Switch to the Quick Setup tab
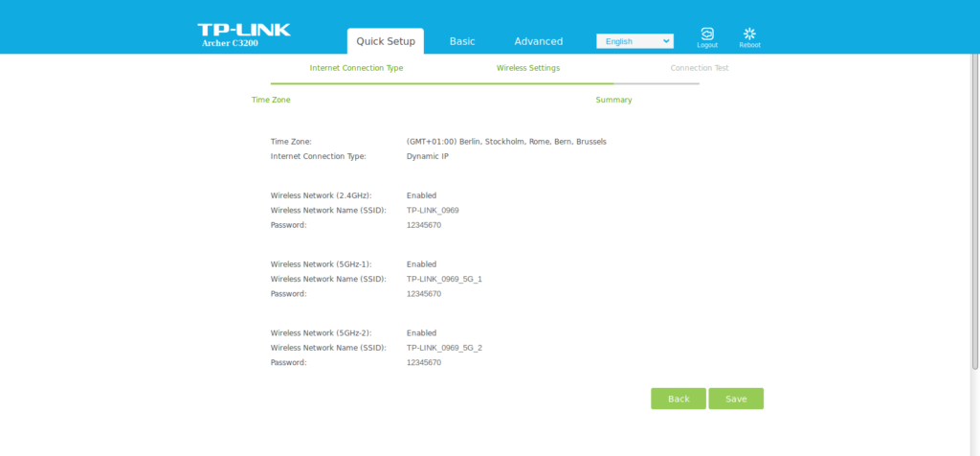Viewport: 980px width, 456px height. pos(386,41)
